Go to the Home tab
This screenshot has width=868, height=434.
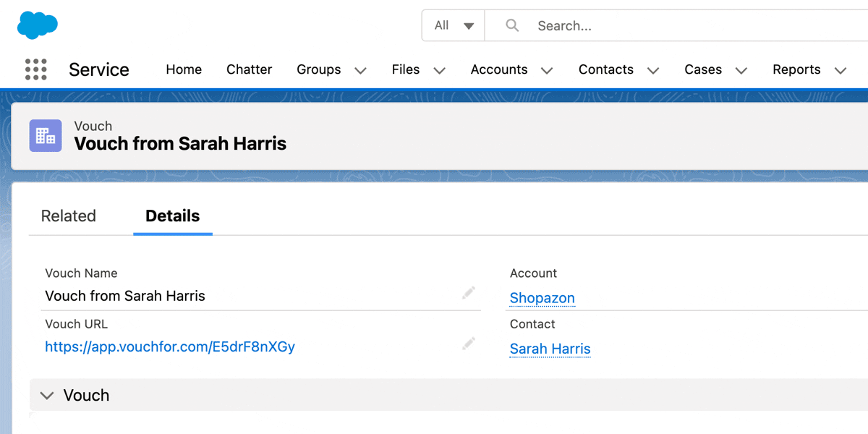pos(184,69)
